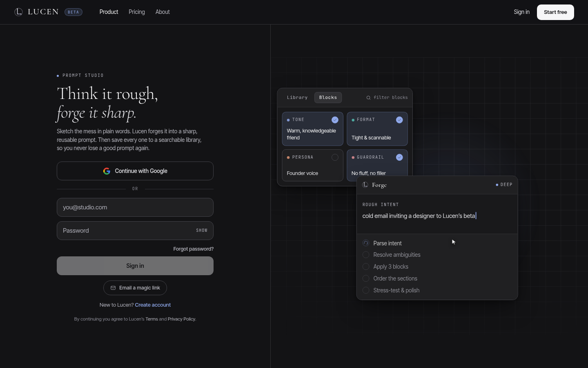Submit the gray Sign in form button
This screenshot has width=588, height=368.
(x=135, y=266)
